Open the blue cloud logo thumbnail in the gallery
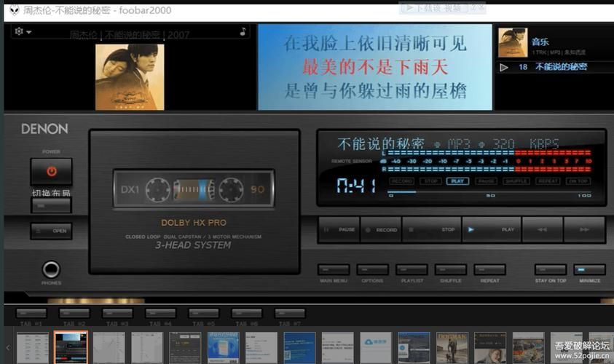This screenshot has width=614, height=364. (x=376, y=347)
